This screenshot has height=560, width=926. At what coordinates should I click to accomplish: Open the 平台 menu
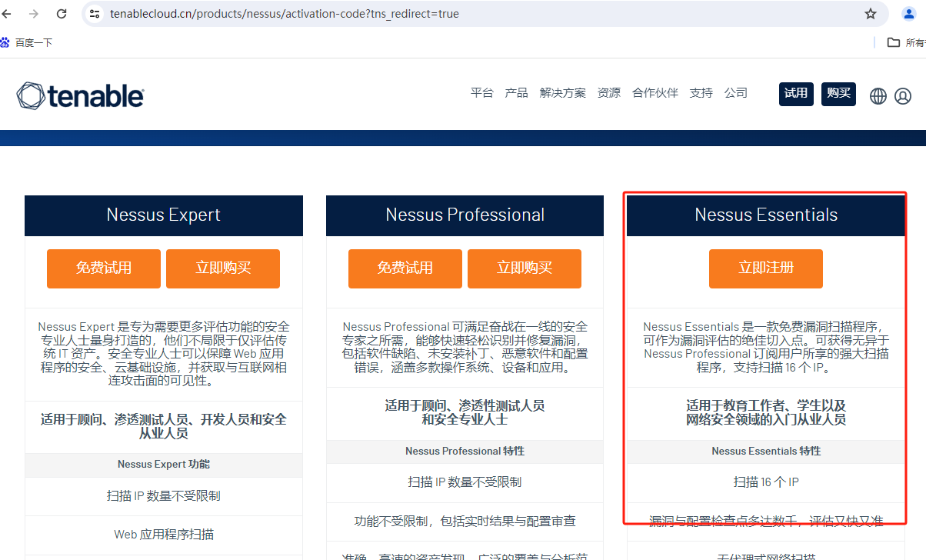click(x=482, y=93)
